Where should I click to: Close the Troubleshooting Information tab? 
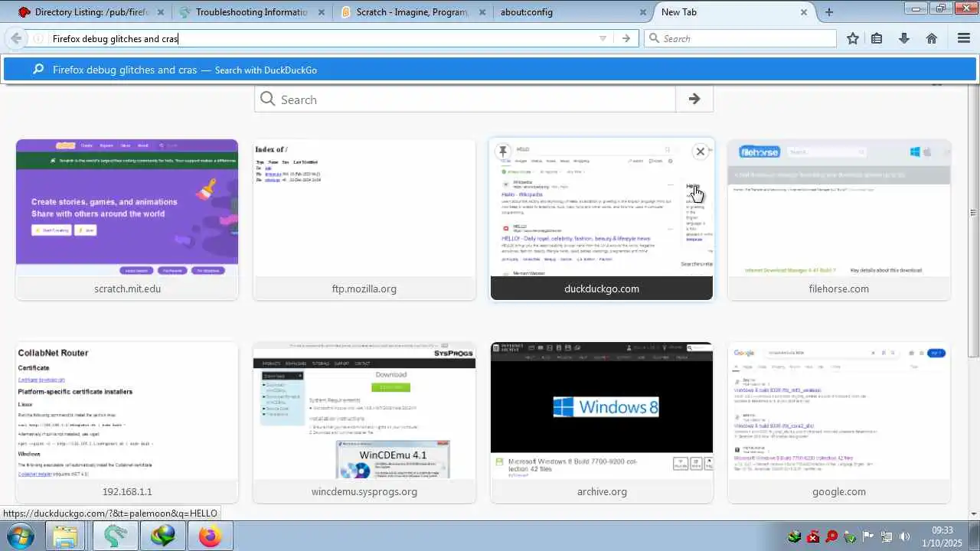pyautogui.click(x=322, y=12)
